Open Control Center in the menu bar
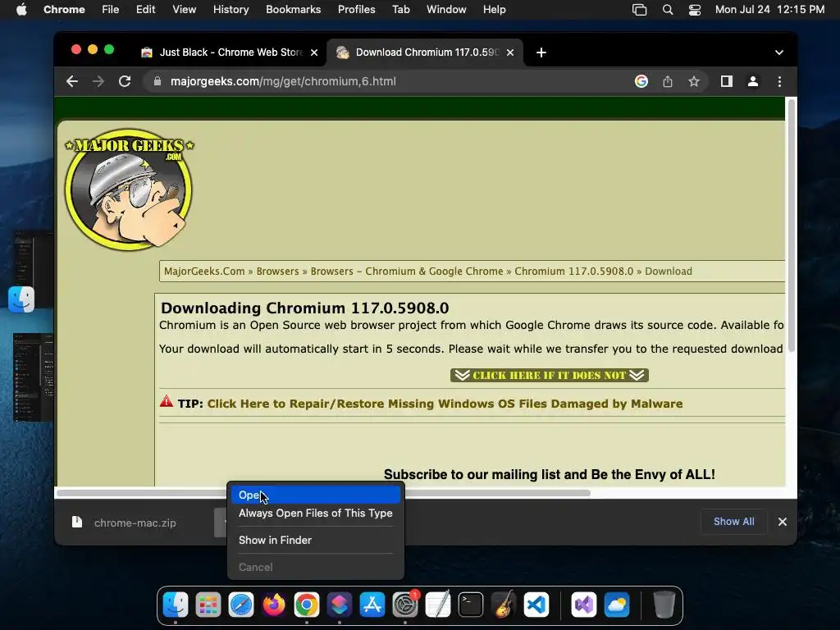Viewport: 840px width, 630px height. (x=695, y=10)
